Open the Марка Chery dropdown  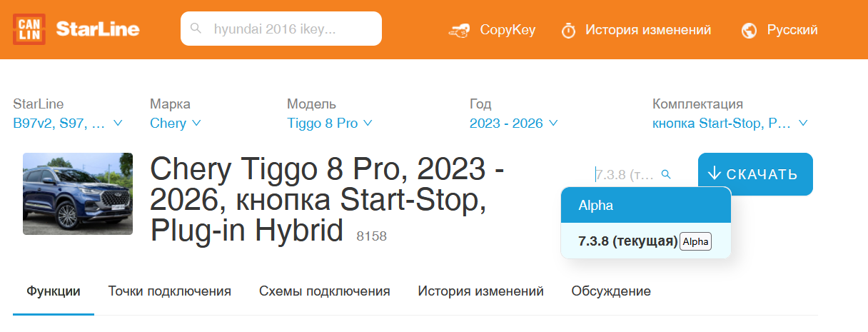[x=176, y=124]
